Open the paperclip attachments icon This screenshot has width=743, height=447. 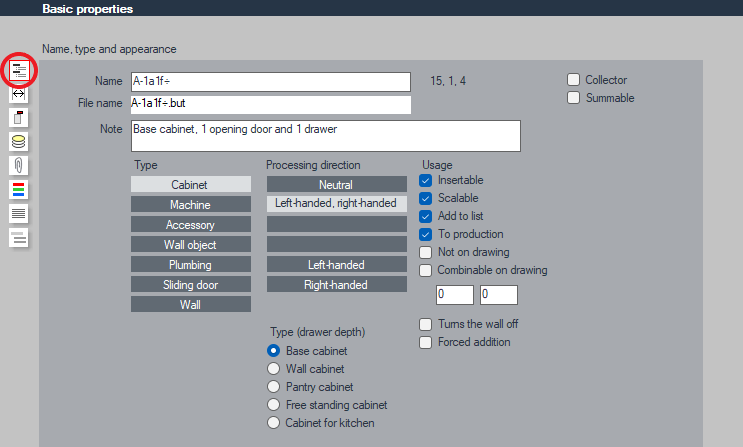[18, 165]
